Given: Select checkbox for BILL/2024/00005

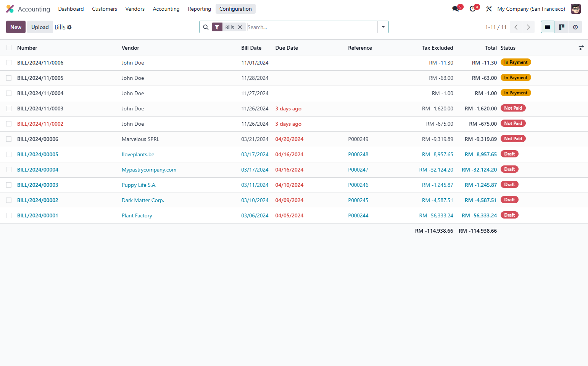Looking at the screenshot, I should point(9,154).
